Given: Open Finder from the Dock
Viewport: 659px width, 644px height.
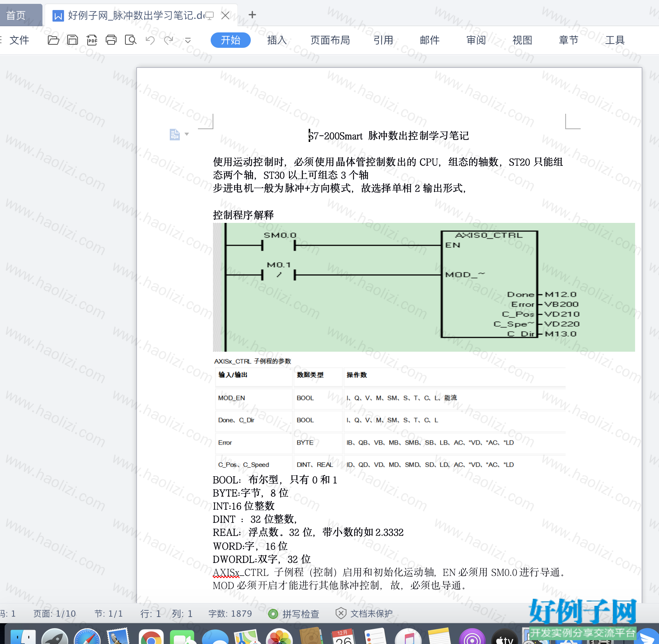Looking at the screenshot, I should coord(23,636).
